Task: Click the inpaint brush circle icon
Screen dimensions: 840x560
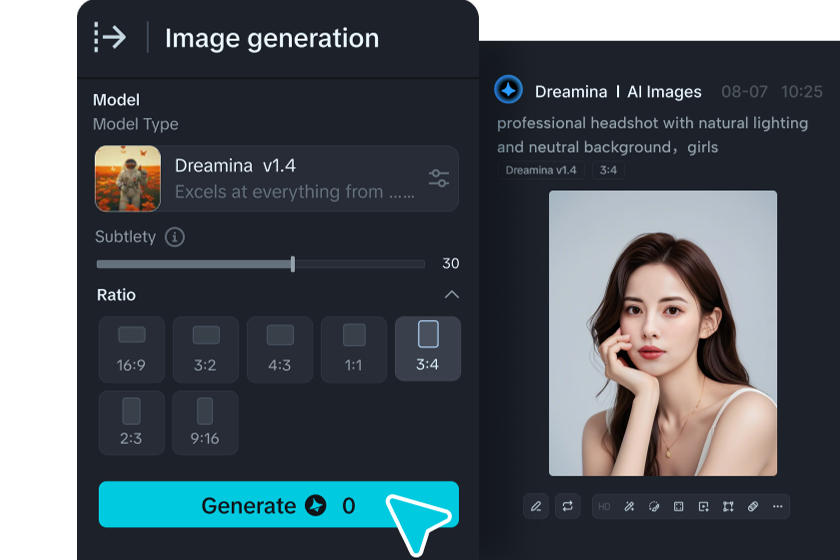Action: (x=654, y=506)
